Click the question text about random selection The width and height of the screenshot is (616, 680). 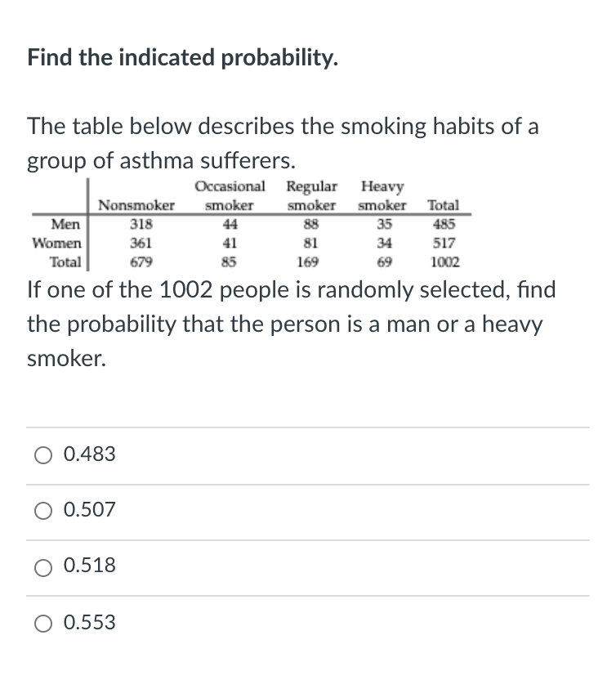[291, 324]
